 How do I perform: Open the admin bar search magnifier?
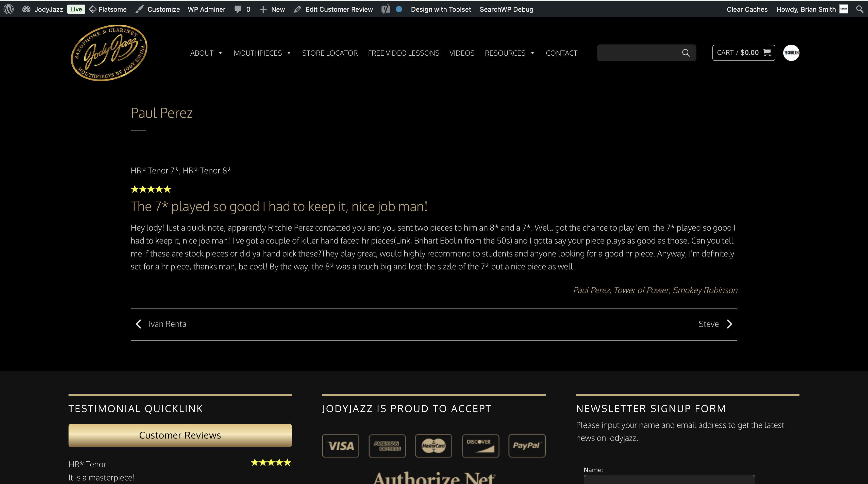(860, 9)
